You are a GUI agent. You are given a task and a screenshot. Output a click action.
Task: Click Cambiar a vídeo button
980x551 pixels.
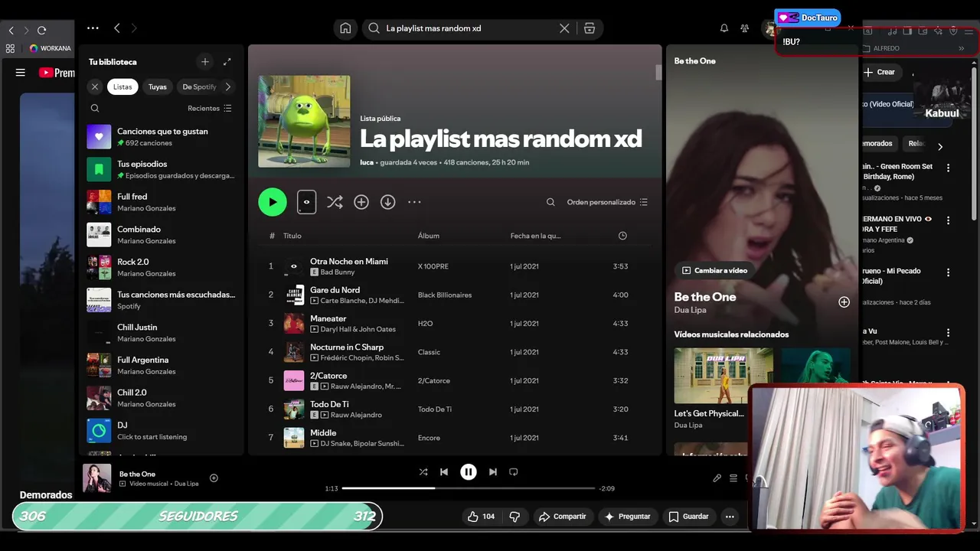pyautogui.click(x=715, y=270)
